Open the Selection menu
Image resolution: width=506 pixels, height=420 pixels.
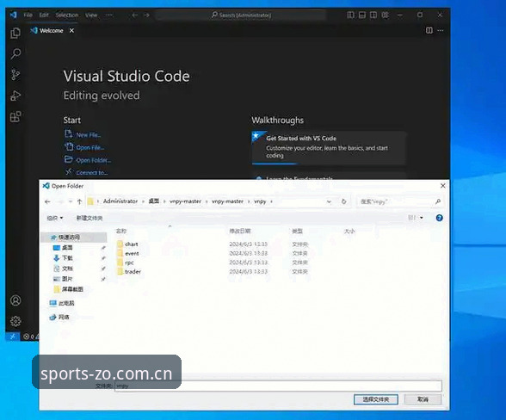67,15
